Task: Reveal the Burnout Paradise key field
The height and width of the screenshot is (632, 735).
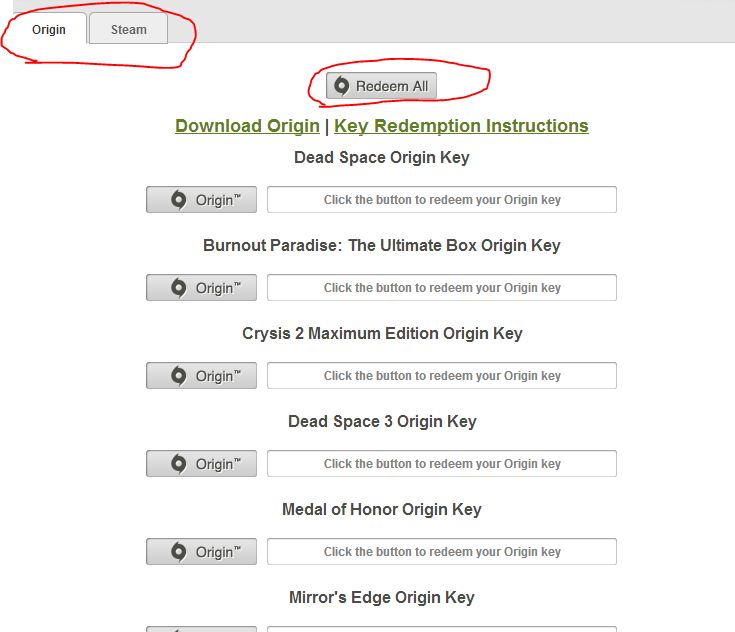Action: pos(441,288)
